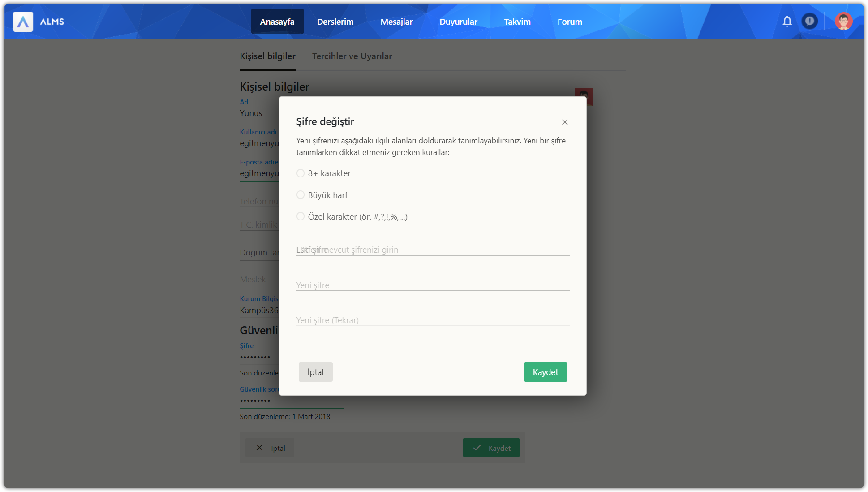The height and width of the screenshot is (492, 868).
Task: Go to Mesajlar in navigation
Action: pos(396,22)
